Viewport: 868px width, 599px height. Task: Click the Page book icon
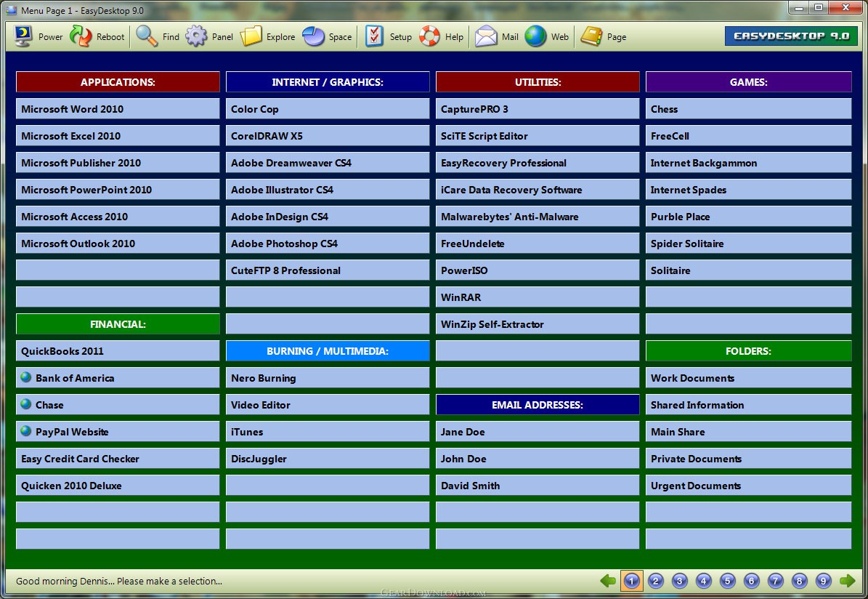click(x=592, y=36)
